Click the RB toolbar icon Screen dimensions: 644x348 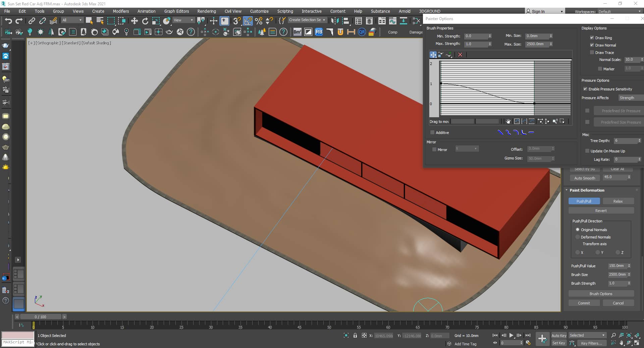point(319,32)
